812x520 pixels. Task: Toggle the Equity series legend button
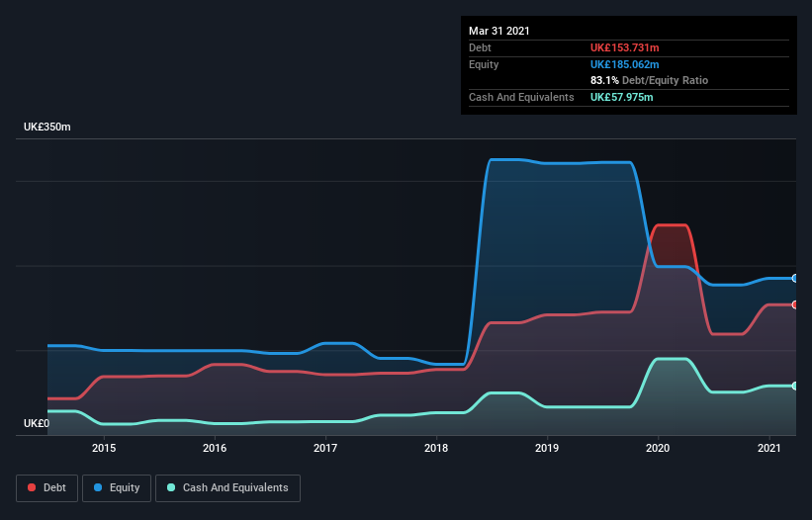coord(117,488)
